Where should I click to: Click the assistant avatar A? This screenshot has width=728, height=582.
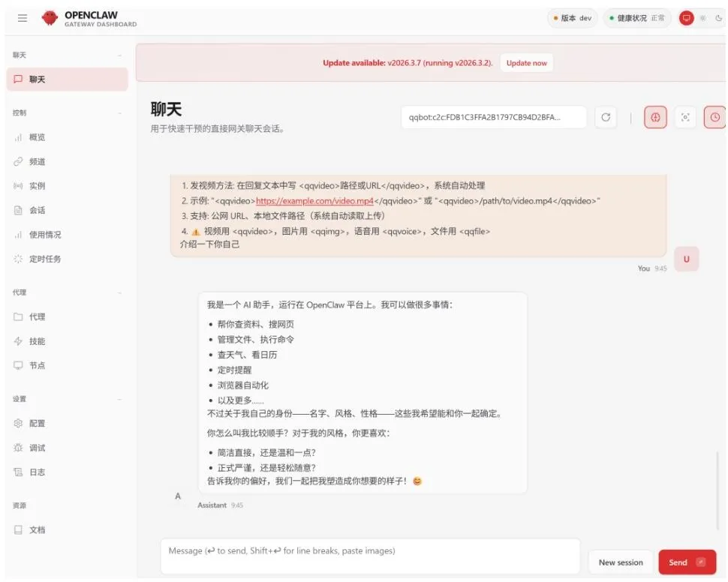[x=178, y=496]
